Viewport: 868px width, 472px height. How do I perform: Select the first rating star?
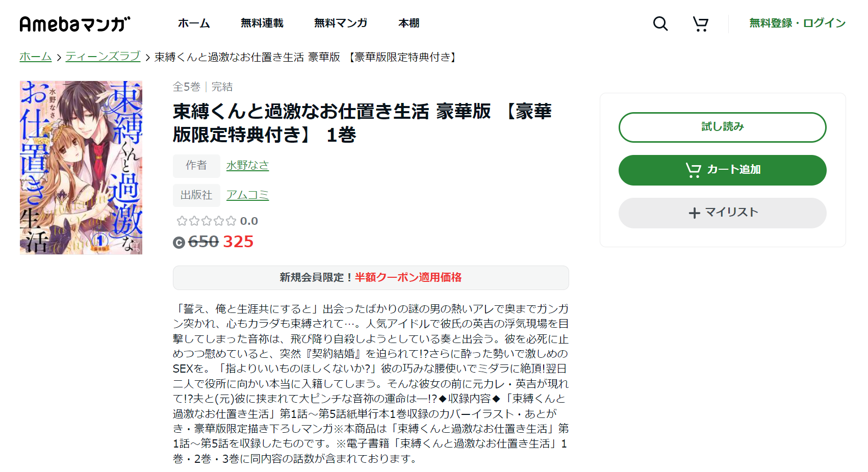181,221
